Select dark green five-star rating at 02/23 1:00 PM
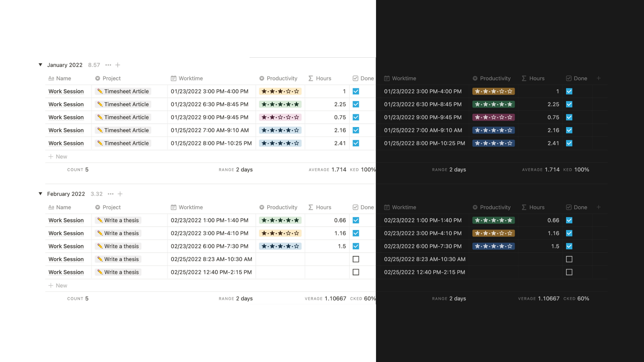 (493, 220)
